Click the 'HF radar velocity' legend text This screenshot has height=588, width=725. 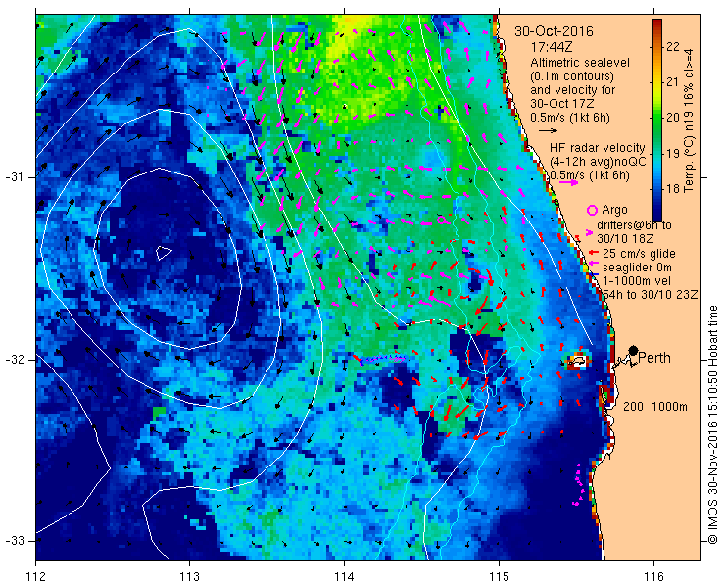click(x=597, y=148)
